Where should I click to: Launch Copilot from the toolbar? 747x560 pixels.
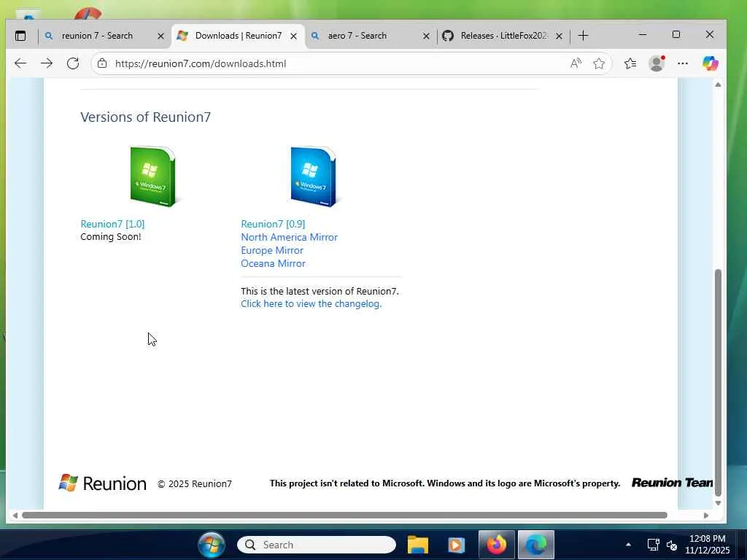[x=710, y=63]
